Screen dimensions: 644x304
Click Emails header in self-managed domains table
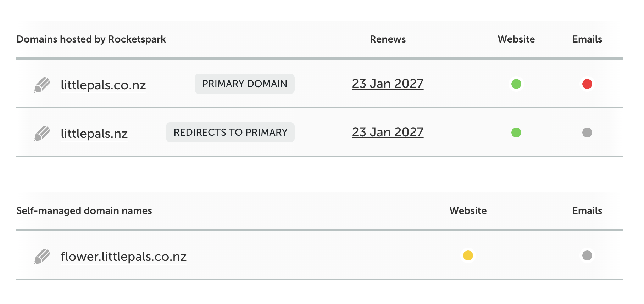coord(587,211)
